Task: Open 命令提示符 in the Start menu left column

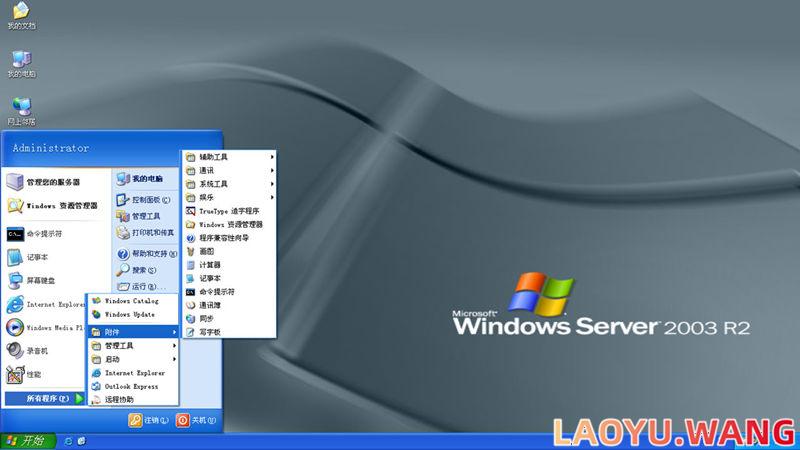Action: [55, 234]
